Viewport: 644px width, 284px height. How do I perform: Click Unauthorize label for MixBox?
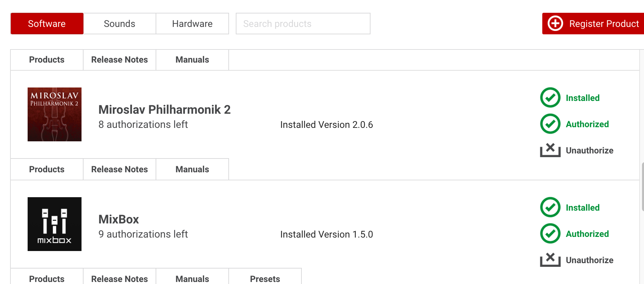(x=589, y=260)
